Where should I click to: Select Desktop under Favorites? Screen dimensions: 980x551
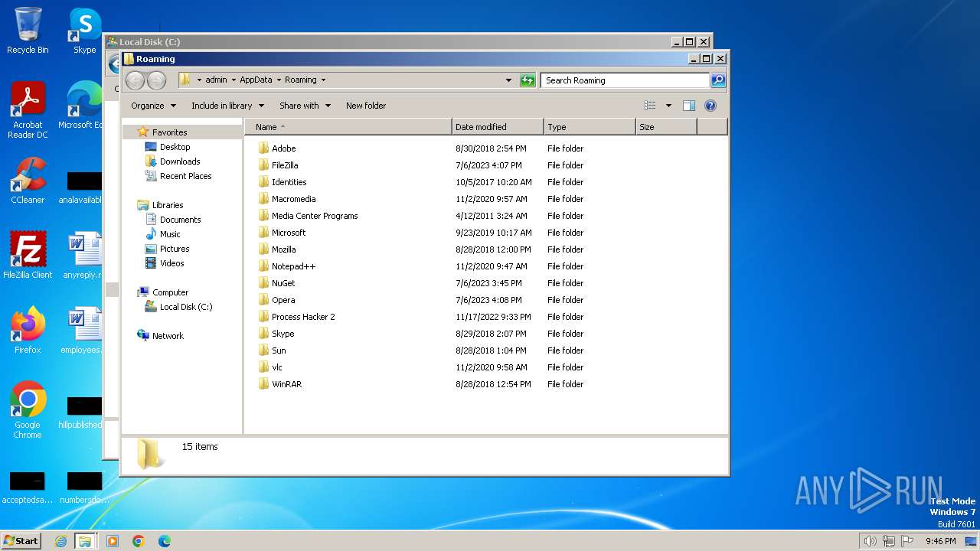(175, 147)
